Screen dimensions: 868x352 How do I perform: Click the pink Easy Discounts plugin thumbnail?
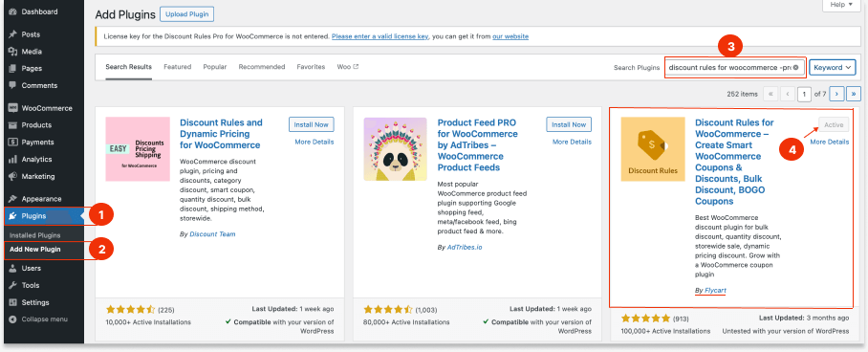click(x=138, y=148)
